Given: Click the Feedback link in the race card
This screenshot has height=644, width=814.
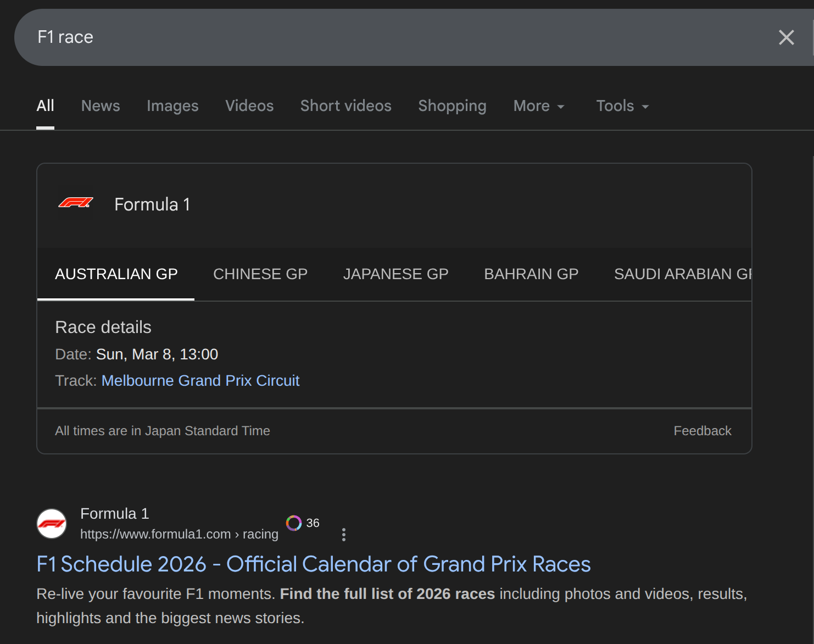Looking at the screenshot, I should [x=702, y=431].
